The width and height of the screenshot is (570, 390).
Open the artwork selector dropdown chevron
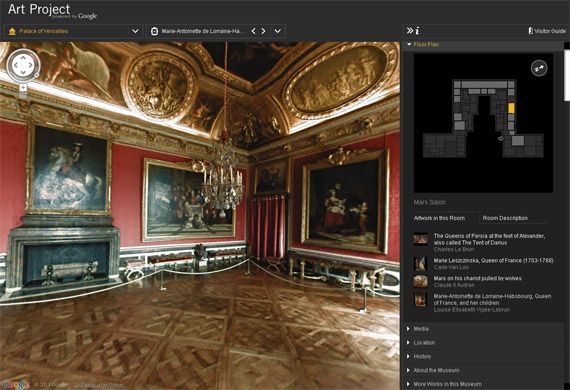pyautogui.click(x=278, y=31)
